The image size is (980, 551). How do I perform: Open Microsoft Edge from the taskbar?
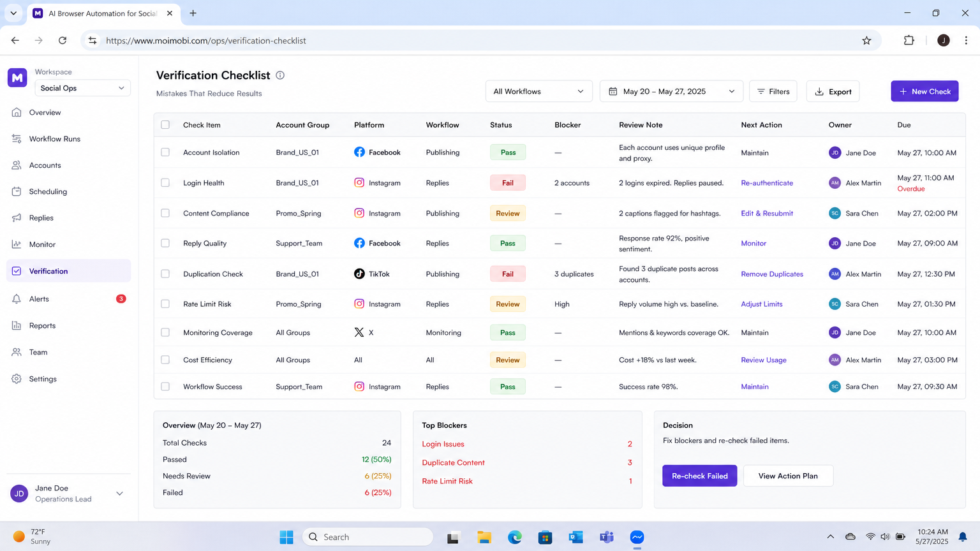(515, 537)
